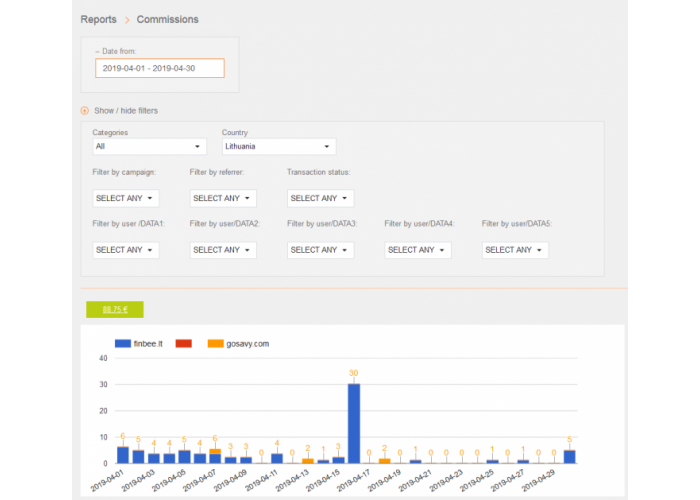Click the 2019-04-01 bar in chart
This screenshot has width=700, height=500.
point(123,455)
